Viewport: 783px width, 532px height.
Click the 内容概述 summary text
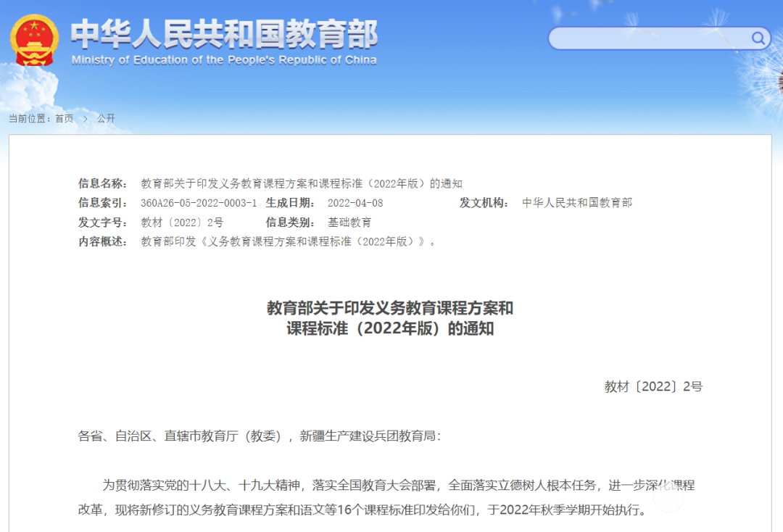point(289,242)
